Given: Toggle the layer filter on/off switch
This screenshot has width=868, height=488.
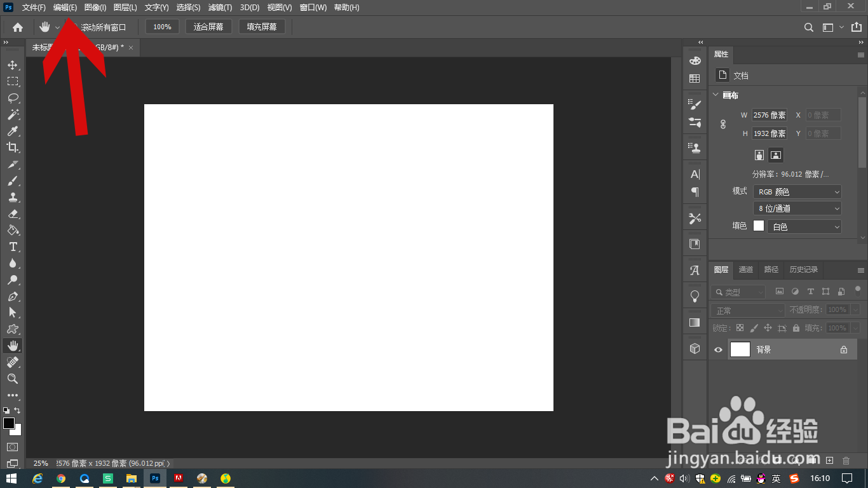Looking at the screenshot, I should [x=857, y=291].
